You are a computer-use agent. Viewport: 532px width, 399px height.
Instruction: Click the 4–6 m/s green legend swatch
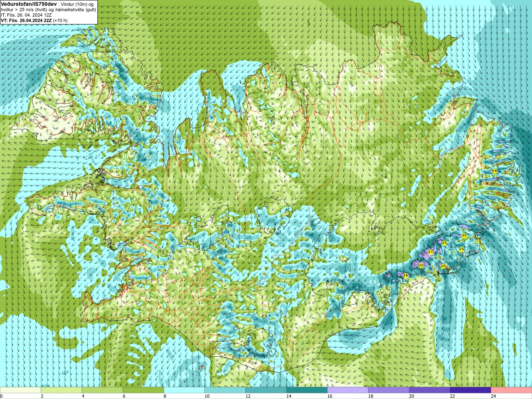[x=102, y=390]
